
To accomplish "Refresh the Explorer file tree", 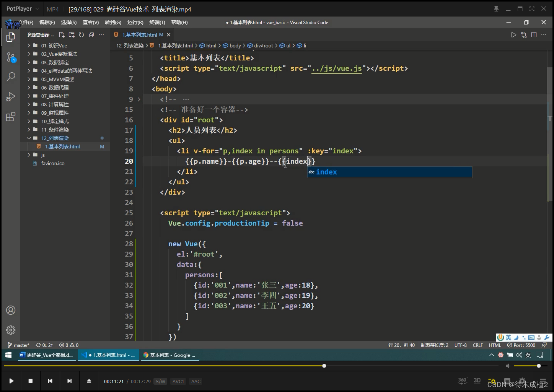I will point(81,35).
